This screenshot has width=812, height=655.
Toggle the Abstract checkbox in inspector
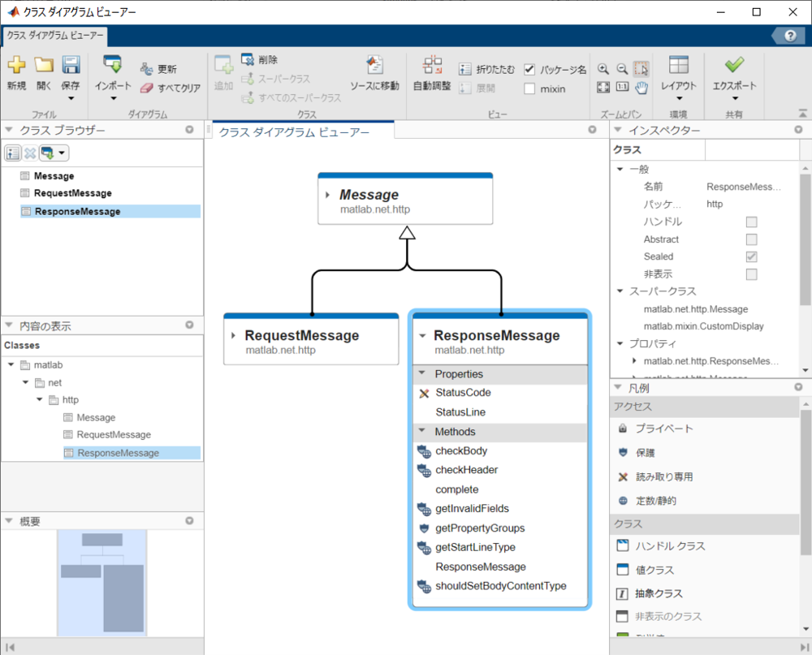751,239
